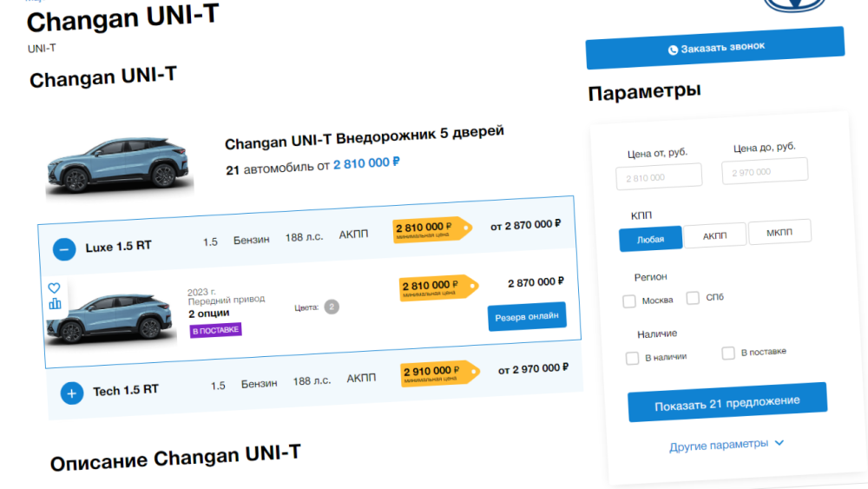Check the СПб region checkbox
The image size is (868, 489).
[x=693, y=298]
